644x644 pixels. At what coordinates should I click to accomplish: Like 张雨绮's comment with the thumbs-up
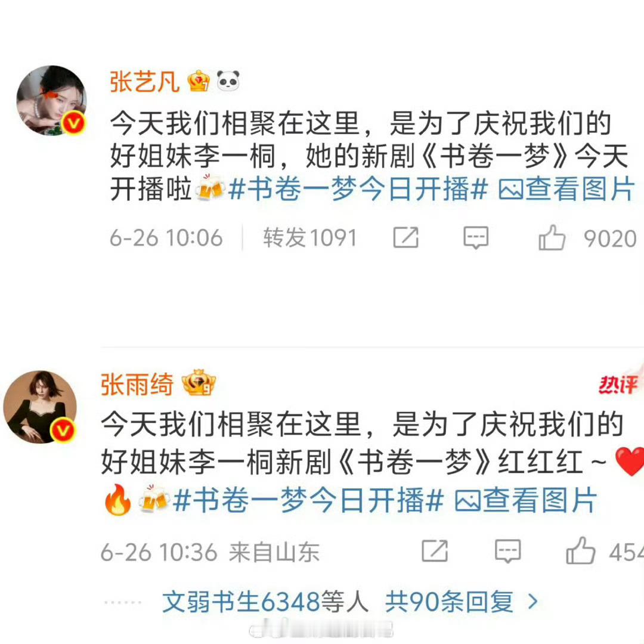click(580, 551)
